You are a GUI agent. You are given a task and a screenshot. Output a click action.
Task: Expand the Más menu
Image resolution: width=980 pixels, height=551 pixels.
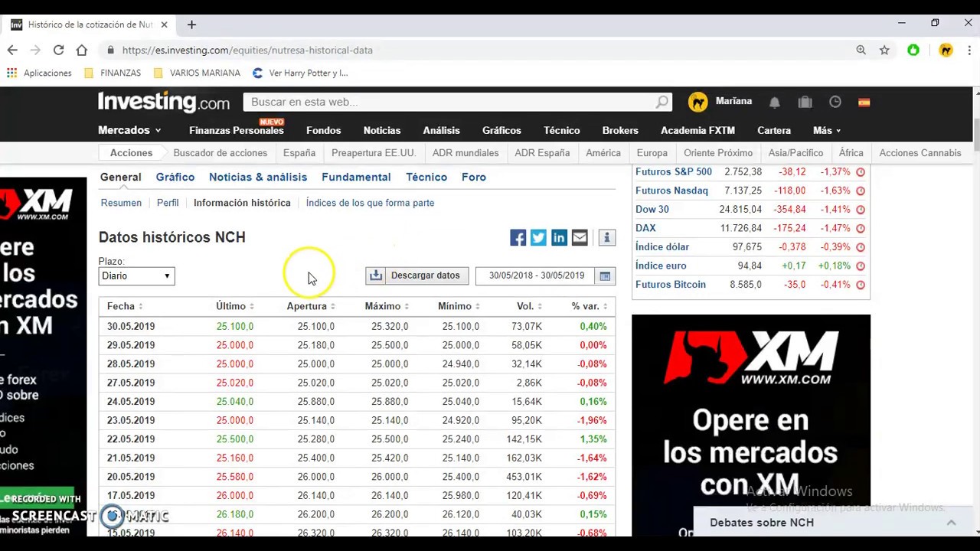pos(827,131)
